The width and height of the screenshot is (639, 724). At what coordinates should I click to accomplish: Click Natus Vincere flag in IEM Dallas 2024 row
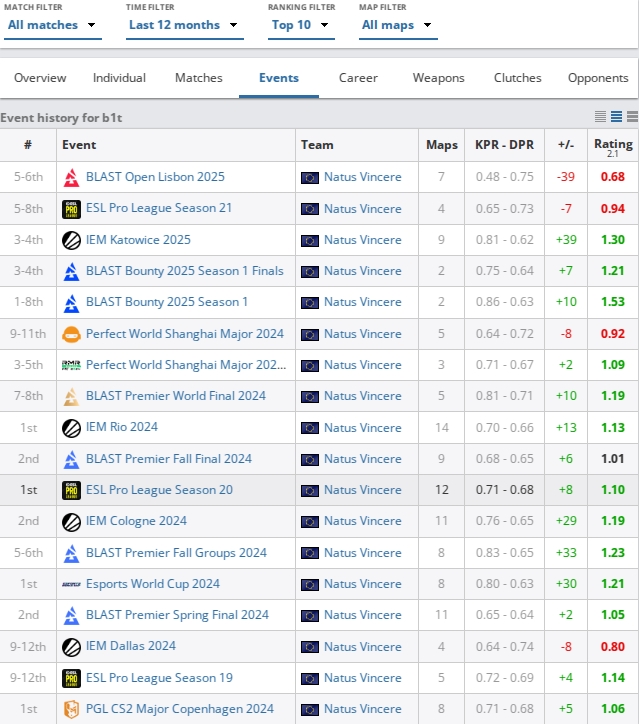point(310,647)
